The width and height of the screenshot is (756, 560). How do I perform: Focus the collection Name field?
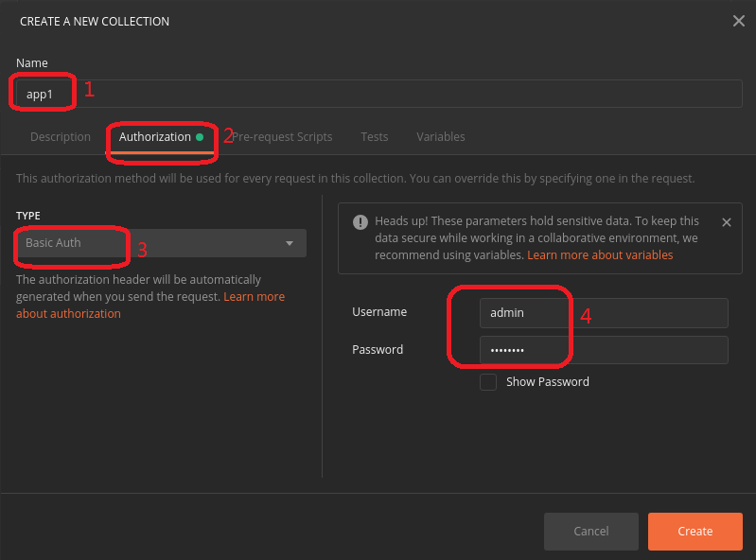click(378, 94)
